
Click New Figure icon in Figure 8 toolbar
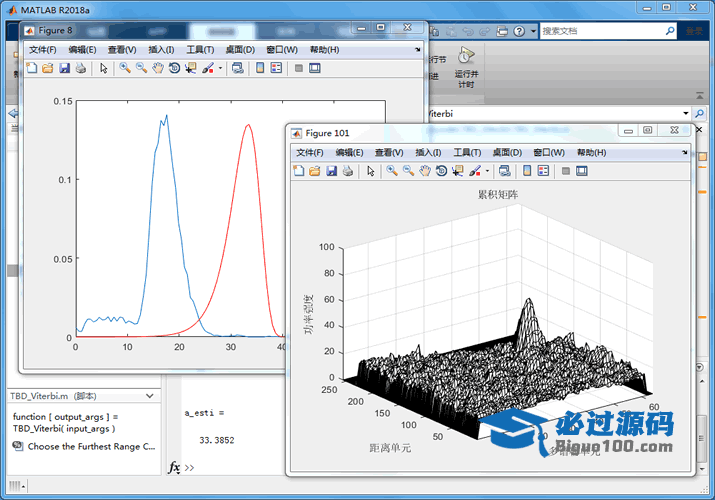[32, 68]
